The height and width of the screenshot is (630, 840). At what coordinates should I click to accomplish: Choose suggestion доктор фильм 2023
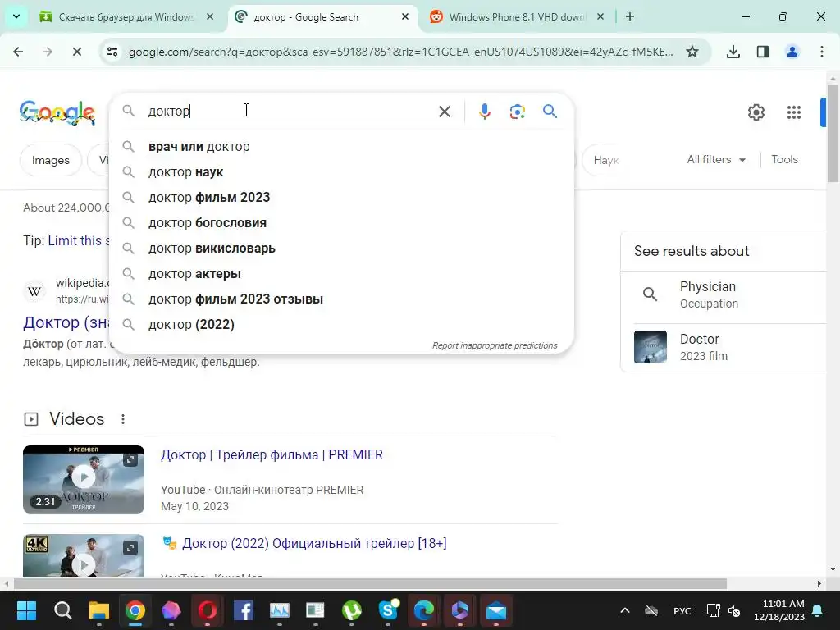tap(341, 197)
